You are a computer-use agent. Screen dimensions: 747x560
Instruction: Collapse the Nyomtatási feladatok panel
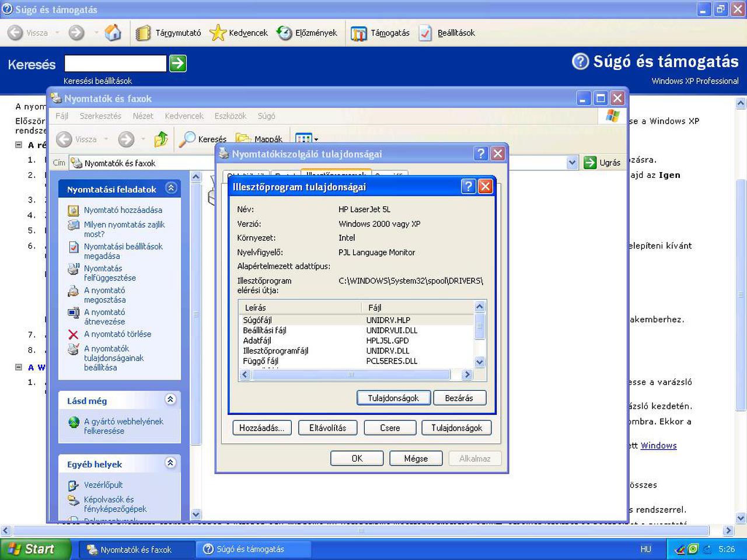(171, 188)
